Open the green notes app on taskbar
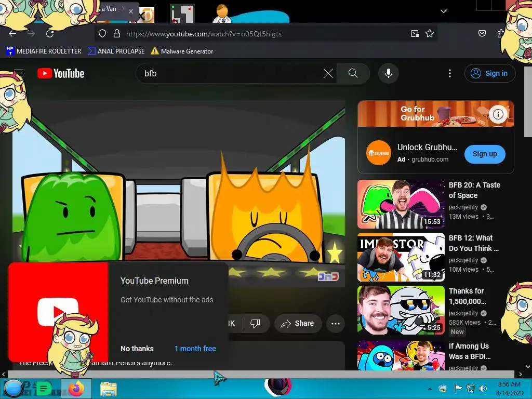The width and height of the screenshot is (532, 399). (x=44, y=389)
